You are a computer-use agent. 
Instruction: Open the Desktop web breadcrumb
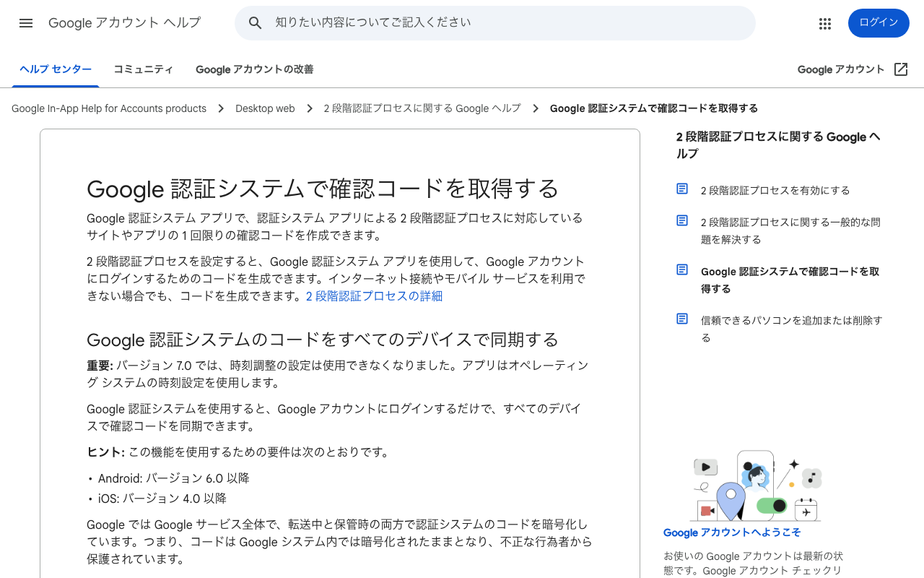265,108
